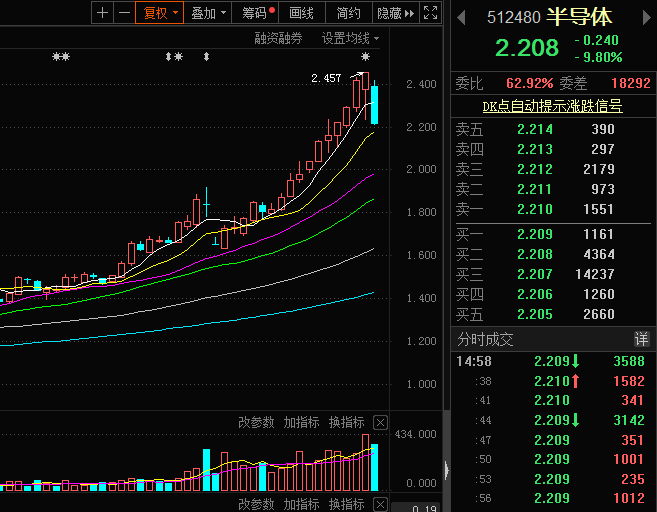Open DK点自动提示涨跌信号 link
Image resolution: width=657 pixels, height=512 pixels.
point(552,106)
